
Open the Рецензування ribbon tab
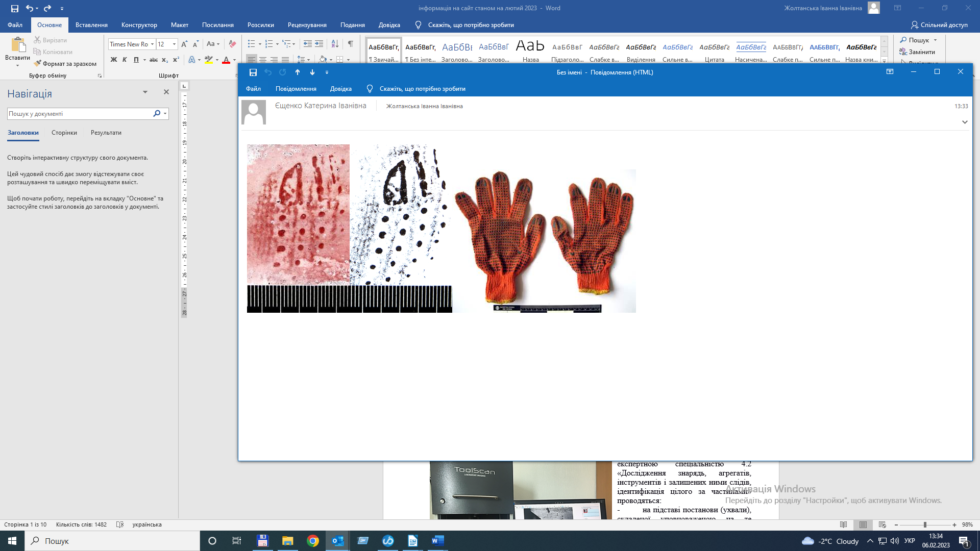click(307, 25)
